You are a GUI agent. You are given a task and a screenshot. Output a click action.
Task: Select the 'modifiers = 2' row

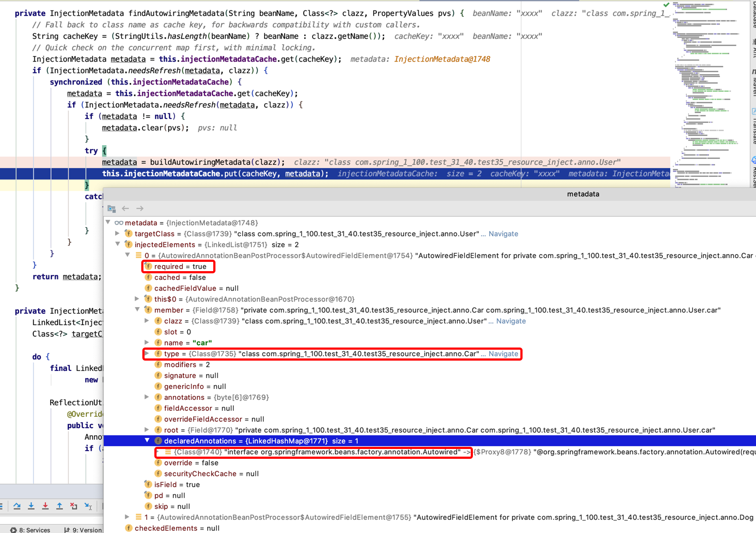tap(430, 364)
